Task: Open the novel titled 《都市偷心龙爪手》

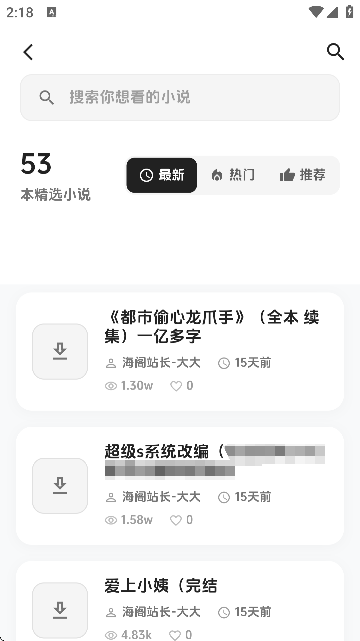Action: pyautogui.click(x=212, y=327)
